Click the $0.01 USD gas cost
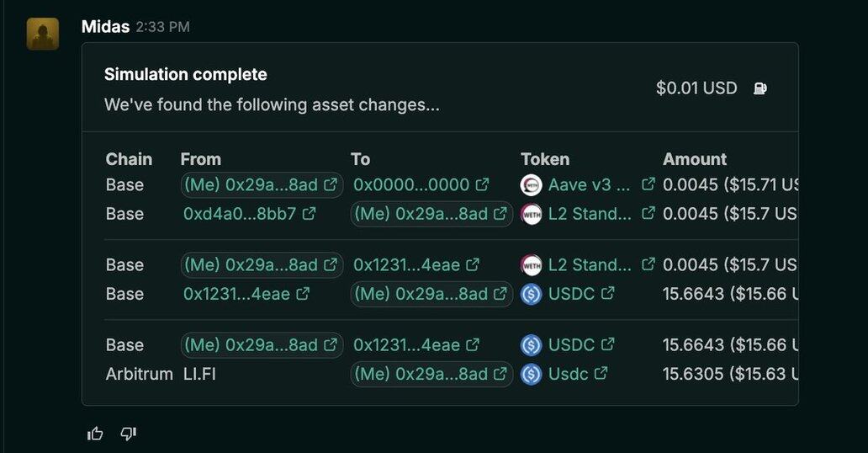Image resolution: width=868 pixels, height=453 pixels. tap(696, 88)
